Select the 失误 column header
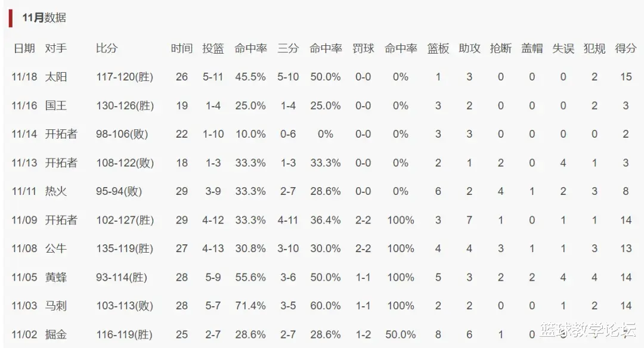Image resolution: width=644 pixels, height=348 pixels. coord(563,48)
